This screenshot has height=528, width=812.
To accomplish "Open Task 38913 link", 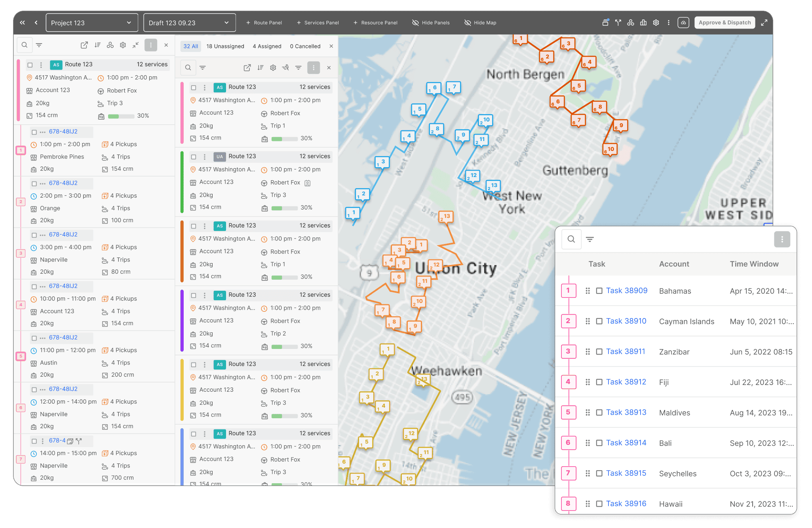I will 626,412.
